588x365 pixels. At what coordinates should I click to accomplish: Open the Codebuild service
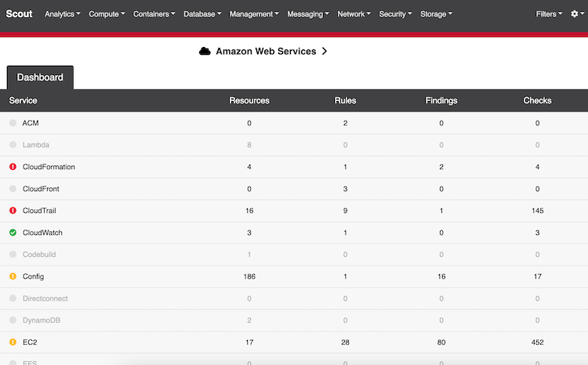[x=39, y=255]
